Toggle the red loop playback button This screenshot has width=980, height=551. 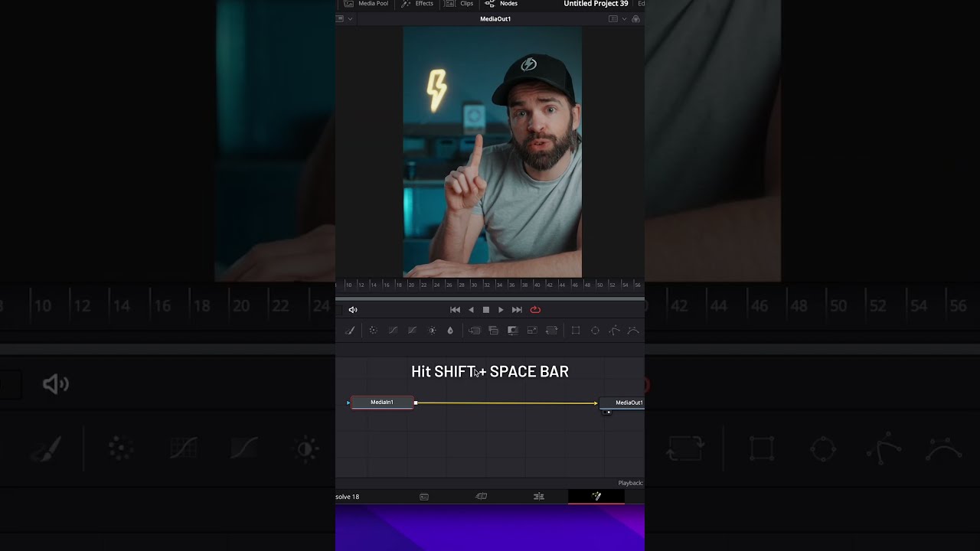pyautogui.click(x=535, y=310)
